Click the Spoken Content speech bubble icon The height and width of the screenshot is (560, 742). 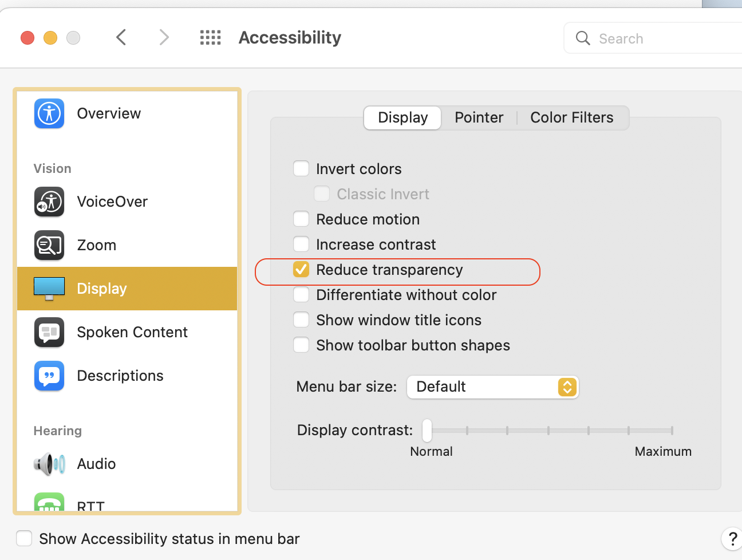click(x=49, y=332)
